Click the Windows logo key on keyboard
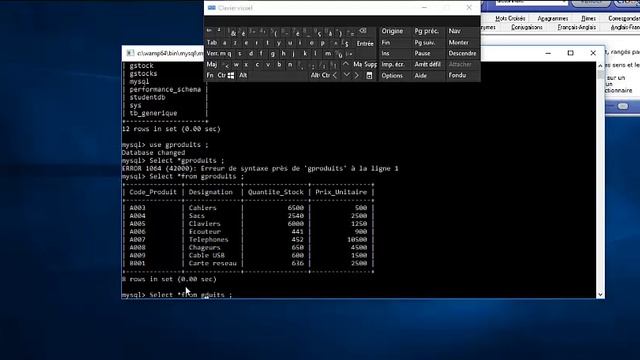This screenshot has width=640, height=360. [x=231, y=76]
